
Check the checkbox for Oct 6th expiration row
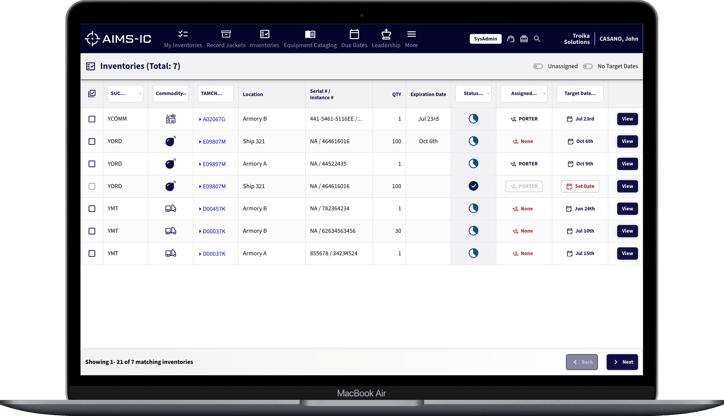(x=92, y=141)
